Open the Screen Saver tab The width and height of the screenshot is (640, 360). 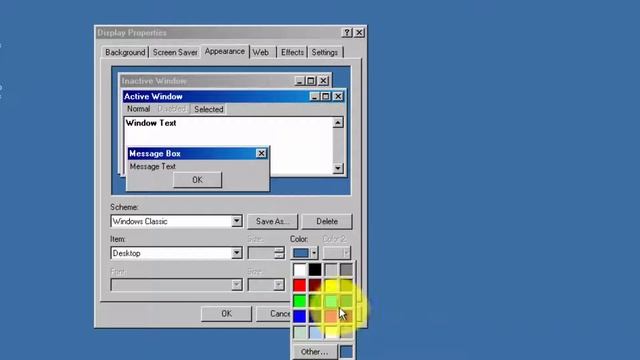[175, 52]
